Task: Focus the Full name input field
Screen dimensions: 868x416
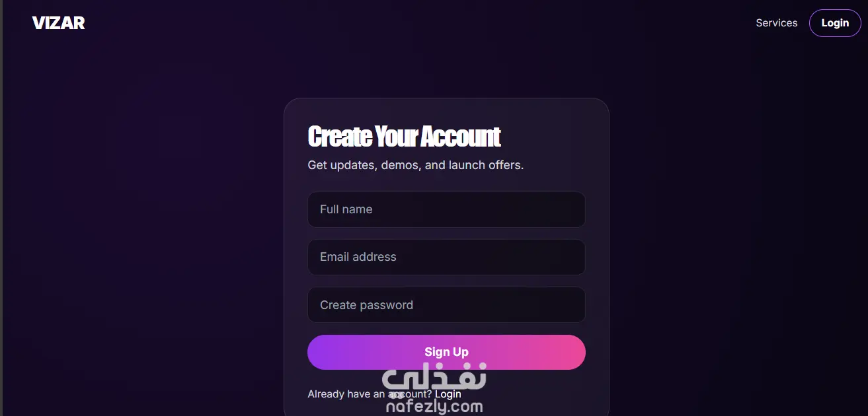Action: (x=446, y=209)
